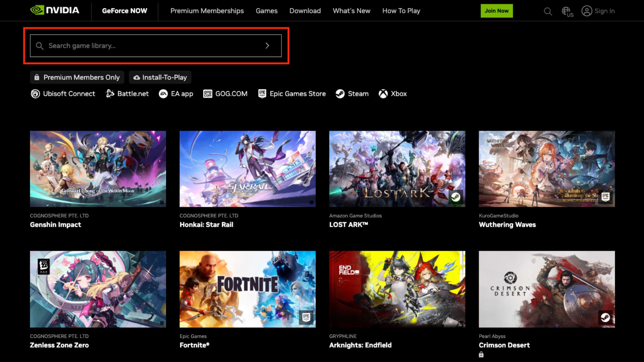
Task: Click the lock icon on Premium Members Only
Action: (37, 77)
